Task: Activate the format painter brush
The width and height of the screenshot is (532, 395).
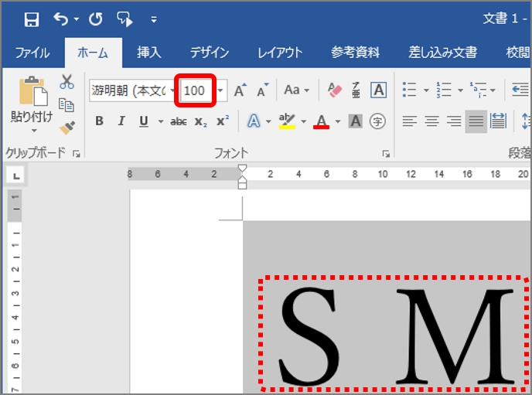Action: coord(66,128)
